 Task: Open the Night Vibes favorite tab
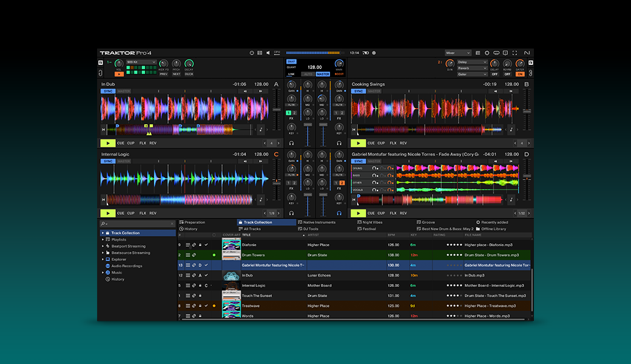[370, 223]
